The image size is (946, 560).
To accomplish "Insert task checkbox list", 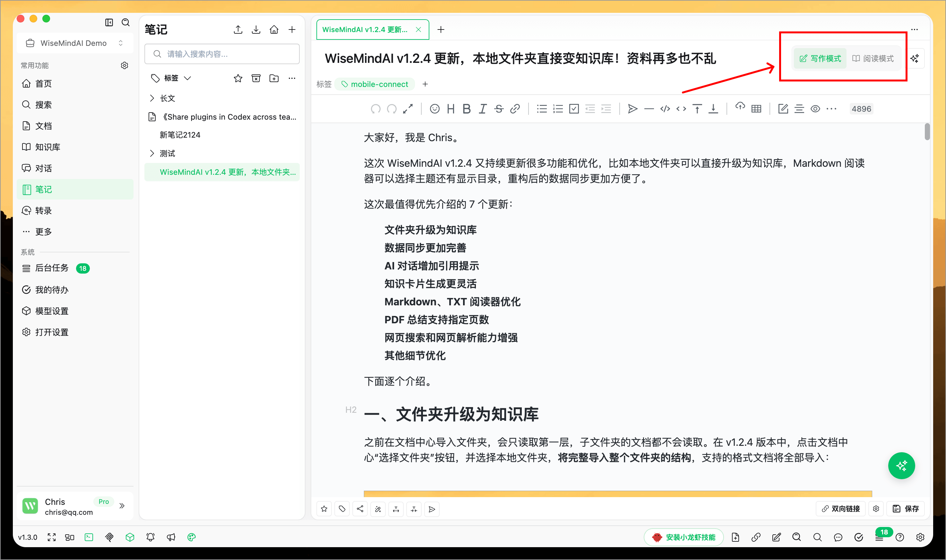I will (x=574, y=109).
